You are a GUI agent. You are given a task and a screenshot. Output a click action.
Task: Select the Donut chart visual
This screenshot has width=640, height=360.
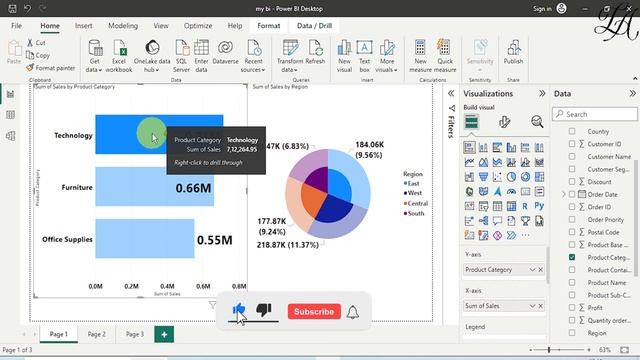click(x=525, y=177)
